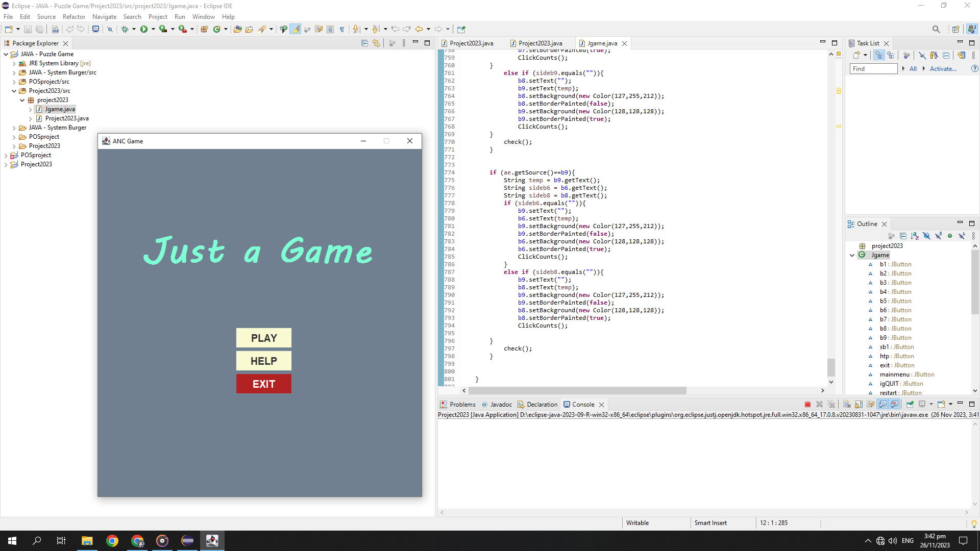
Task: Expand JRE System Library node
Action: pyautogui.click(x=14, y=64)
